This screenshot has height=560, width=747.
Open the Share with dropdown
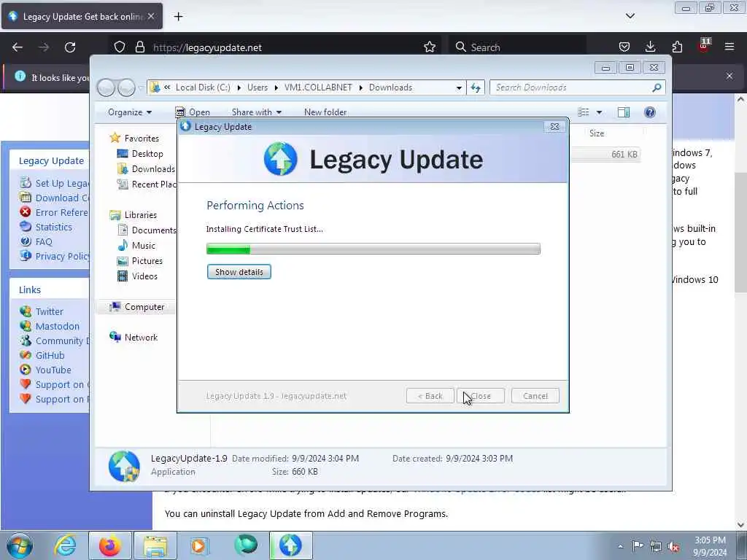257,112
